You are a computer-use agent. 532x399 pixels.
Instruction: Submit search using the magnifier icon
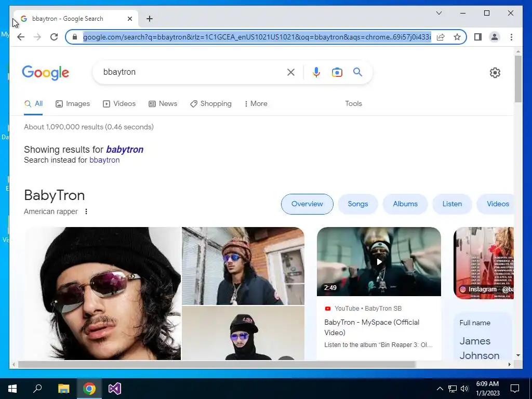click(357, 72)
